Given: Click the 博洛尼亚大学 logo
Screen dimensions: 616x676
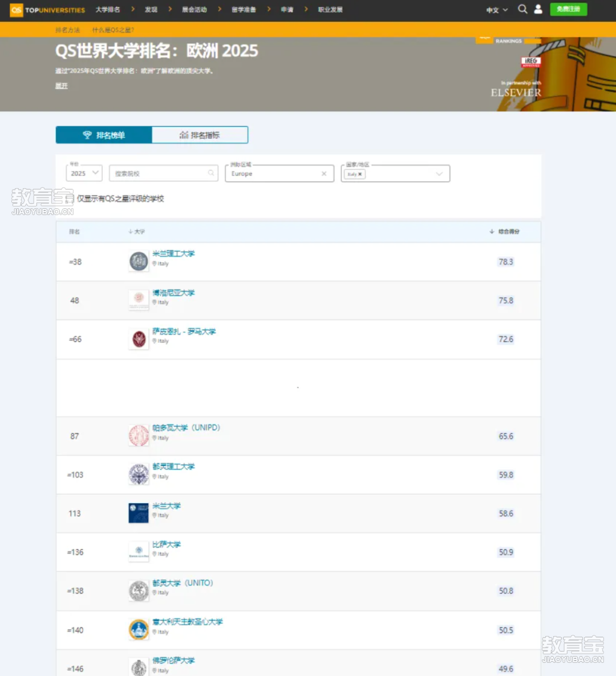Looking at the screenshot, I should pyautogui.click(x=139, y=300).
